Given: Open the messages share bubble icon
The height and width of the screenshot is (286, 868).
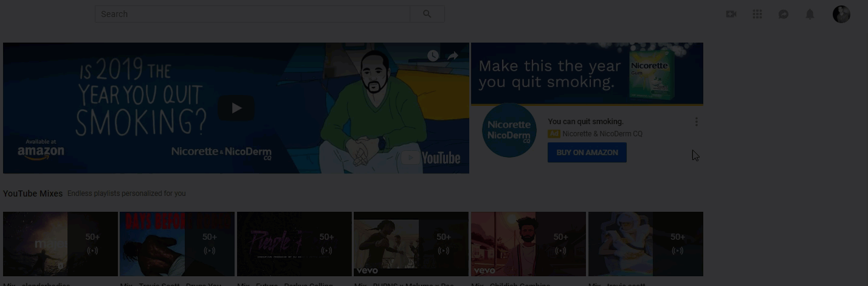Looking at the screenshot, I should [x=784, y=14].
